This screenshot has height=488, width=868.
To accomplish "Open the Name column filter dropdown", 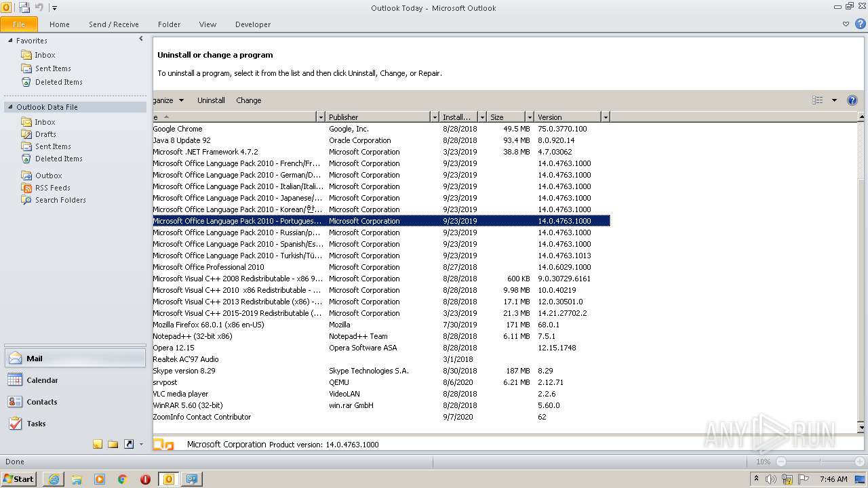I will pyautogui.click(x=321, y=117).
